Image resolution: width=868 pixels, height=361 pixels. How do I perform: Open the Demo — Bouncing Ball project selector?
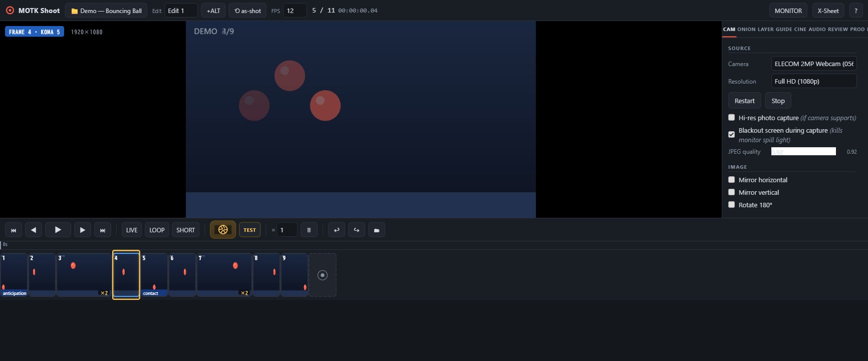pos(106,11)
